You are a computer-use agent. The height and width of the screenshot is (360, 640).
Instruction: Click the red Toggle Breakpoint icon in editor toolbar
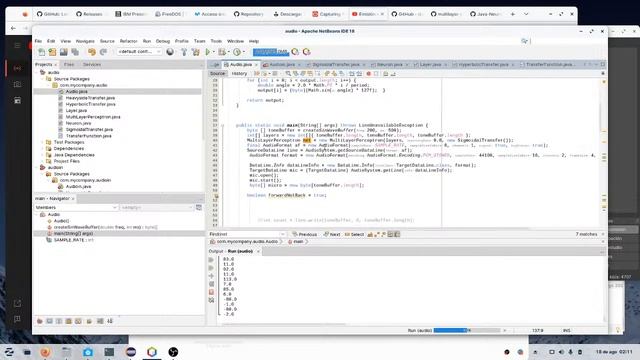[368, 74]
